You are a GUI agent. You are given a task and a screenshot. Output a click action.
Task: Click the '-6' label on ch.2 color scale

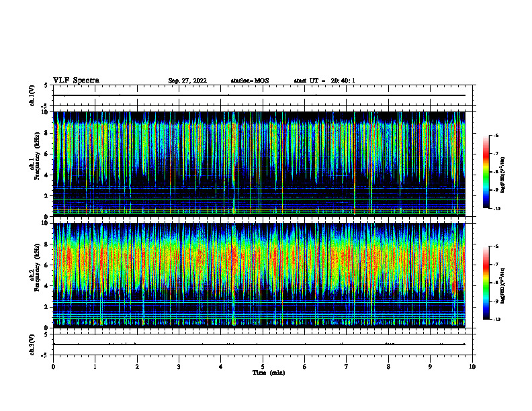click(496, 246)
